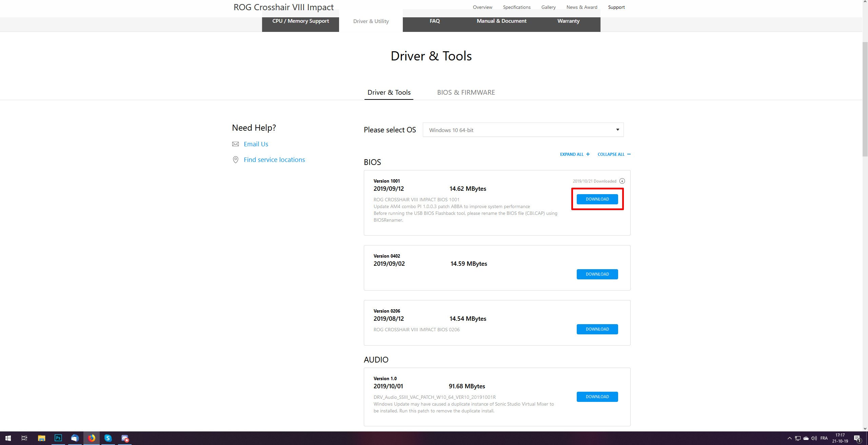Click the page vertical scrollbar thumb
This screenshot has height=445, width=868.
(865, 98)
